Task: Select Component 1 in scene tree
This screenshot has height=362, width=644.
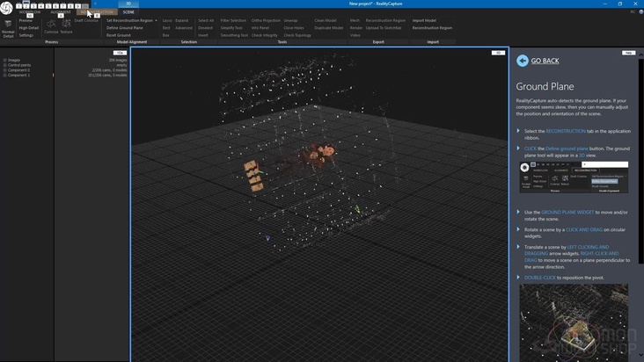Action: click(x=18, y=75)
